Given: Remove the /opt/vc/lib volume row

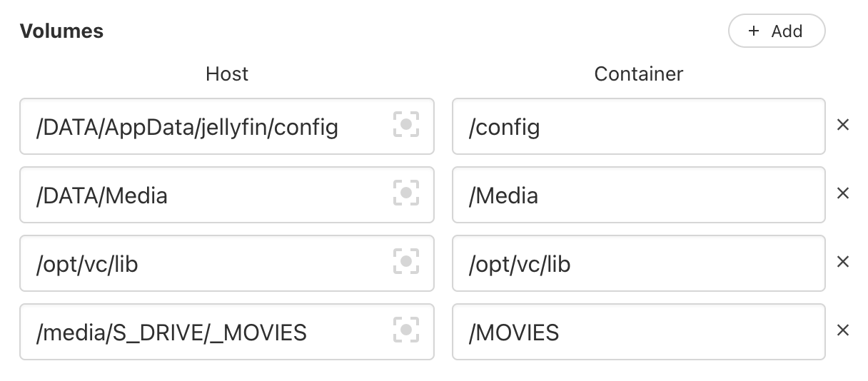Looking at the screenshot, I should 843,262.
